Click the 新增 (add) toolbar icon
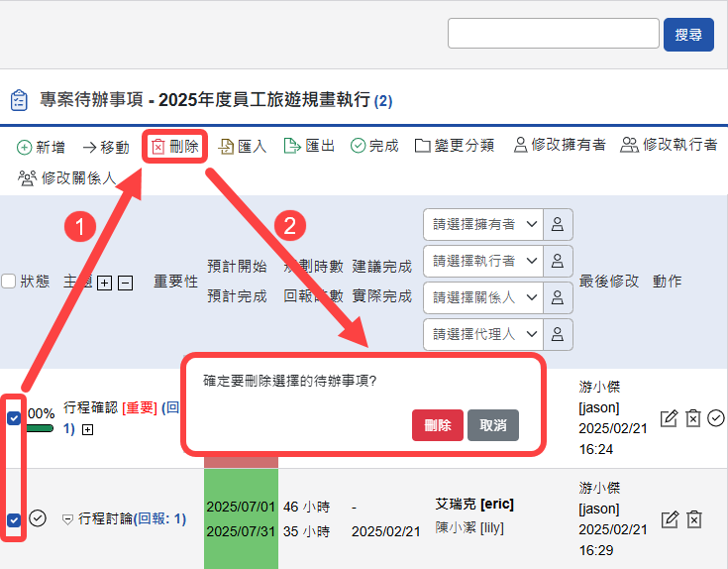Viewport: 728px width, 569px height. (x=24, y=147)
